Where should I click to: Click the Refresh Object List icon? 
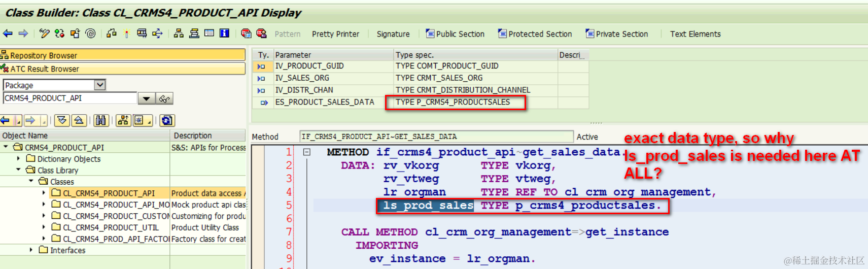pos(167,120)
